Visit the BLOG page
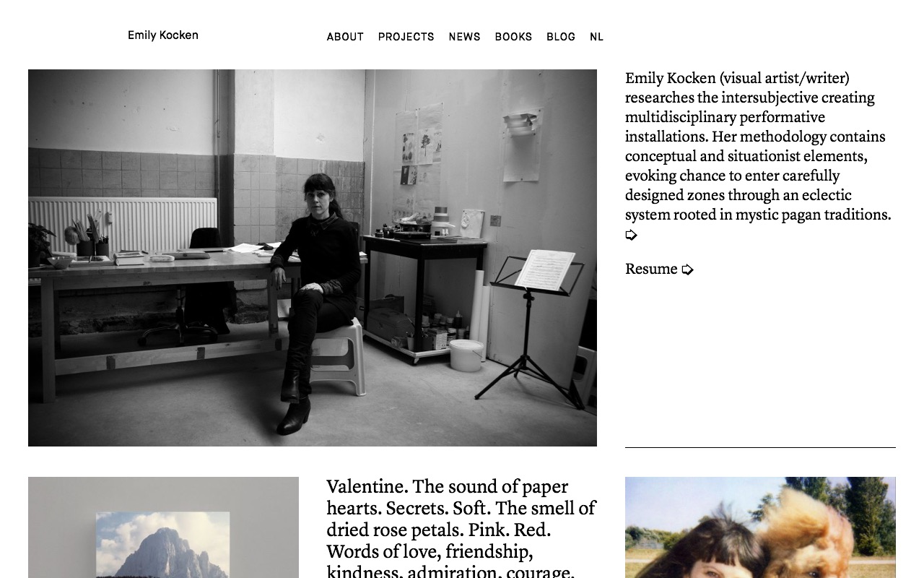The height and width of the screenshot is (578, 924). pyautogui.click(x=561, y=37)
